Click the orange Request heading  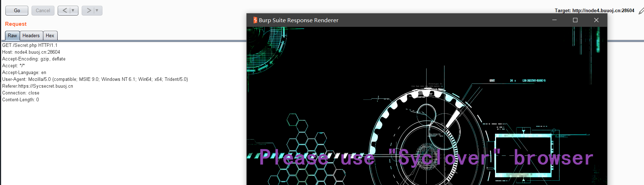point(16,24)
